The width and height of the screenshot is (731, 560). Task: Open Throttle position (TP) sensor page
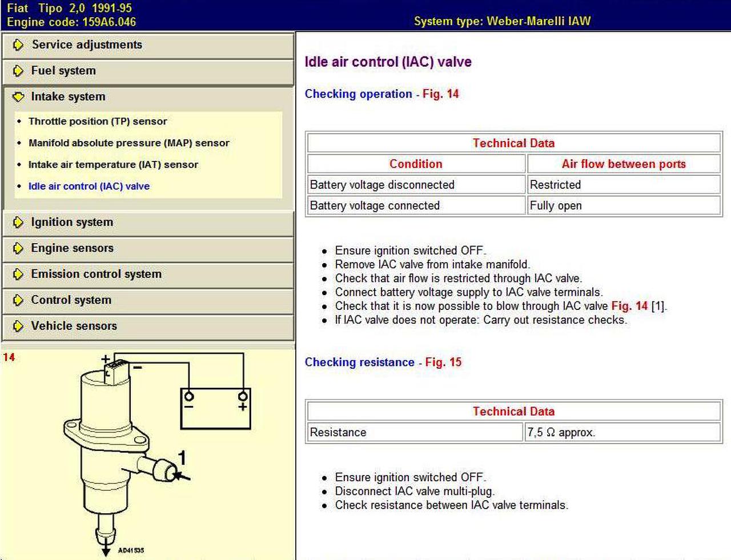click(98, 121)
